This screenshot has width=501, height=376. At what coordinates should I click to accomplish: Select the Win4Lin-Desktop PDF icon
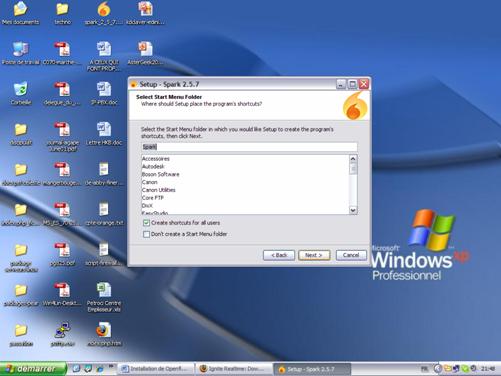coord(62,294)
